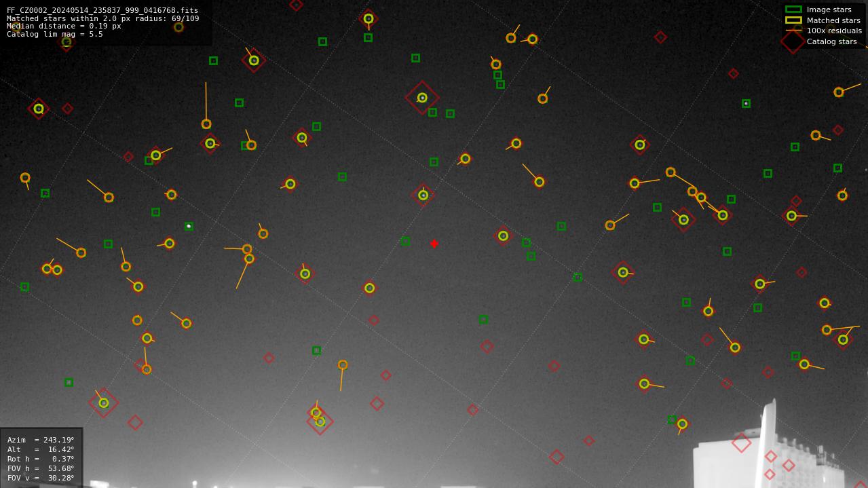Image resolution: width=868 pixels, height=488 pixels.
Task: Click the red center cross marker
Action: point(434,244)
